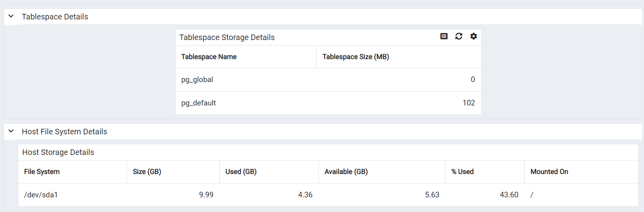
Task: Click the Tablespace Details section title
Action: pos(55,17)
